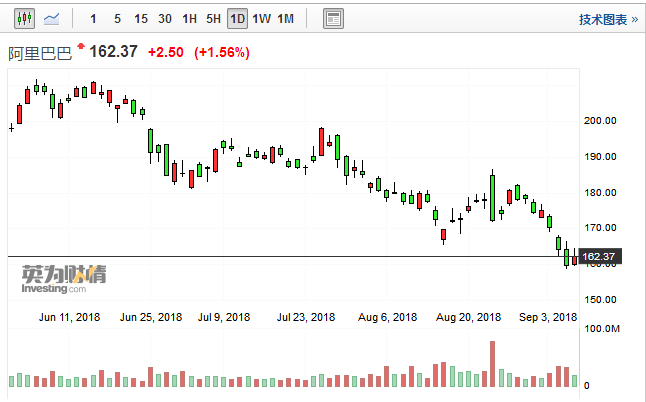Click the tall green candle after Aug 20
Image resolution: width=646 pixels, height=402 pixels.
click(x=492, y=198)
